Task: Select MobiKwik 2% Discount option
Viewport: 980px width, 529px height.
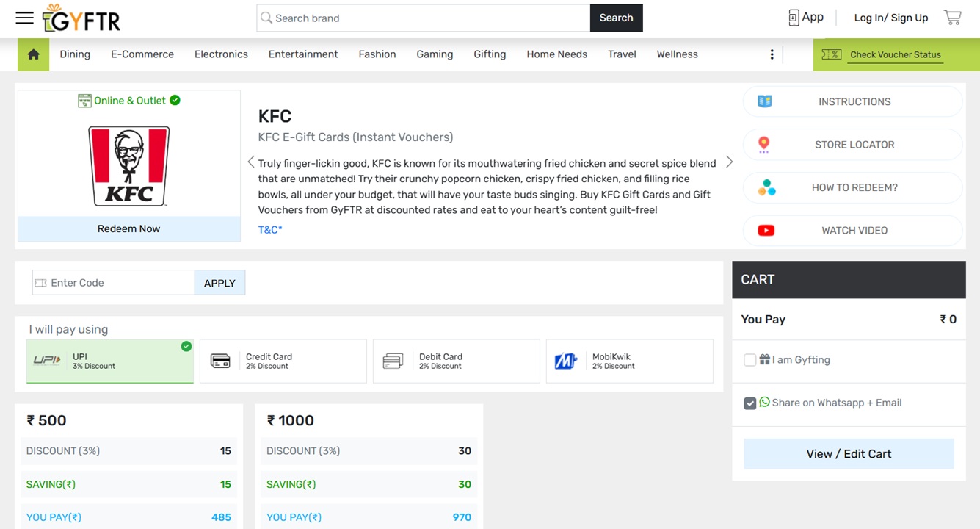Action: 630,361
